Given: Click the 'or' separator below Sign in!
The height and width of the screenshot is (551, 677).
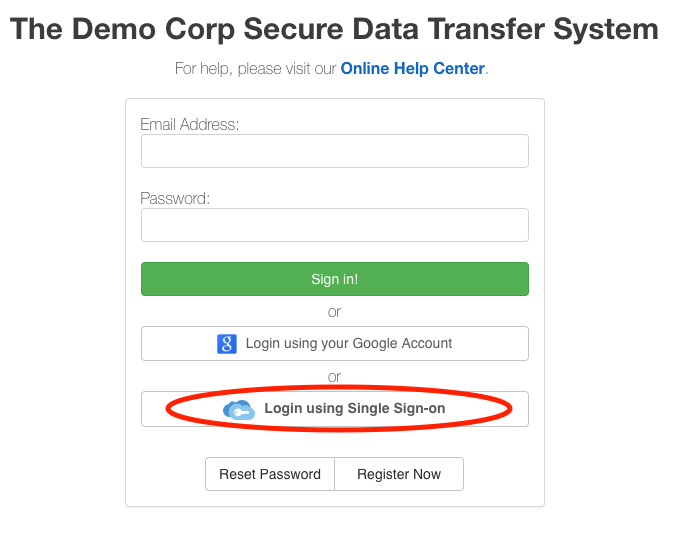Looking at the screenshot, I should coord(335,312).
